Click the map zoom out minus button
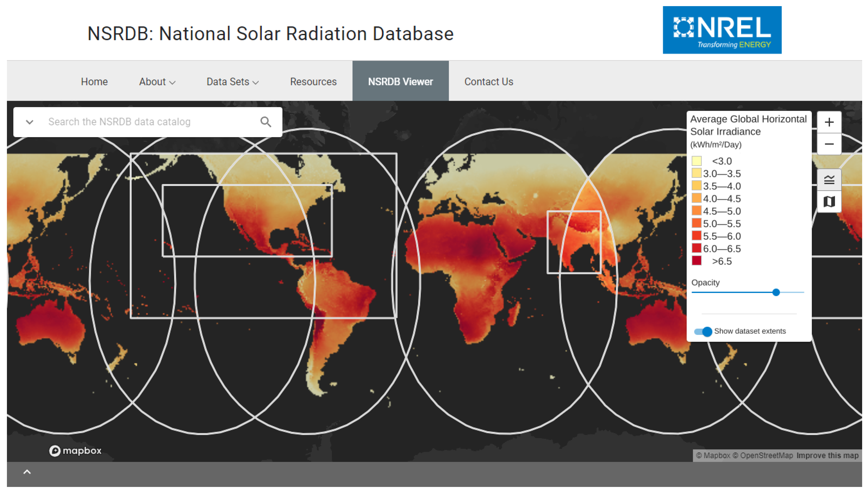 coord(829,144)
